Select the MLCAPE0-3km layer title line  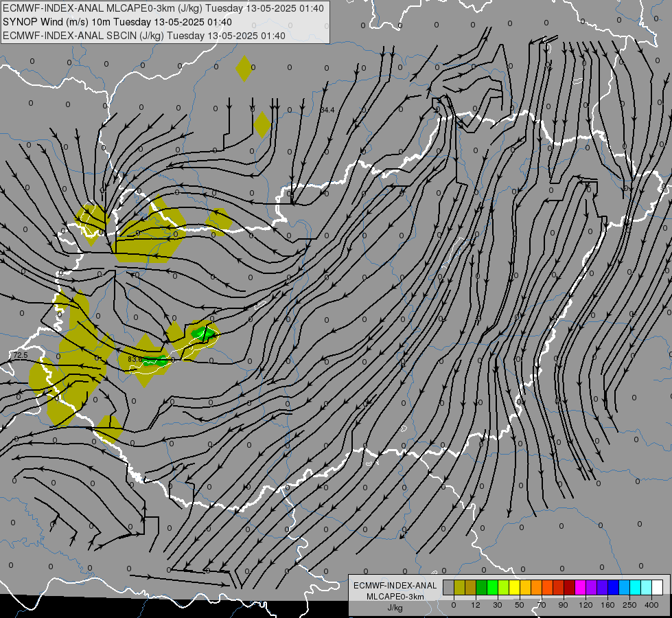(x=163, y=8)
